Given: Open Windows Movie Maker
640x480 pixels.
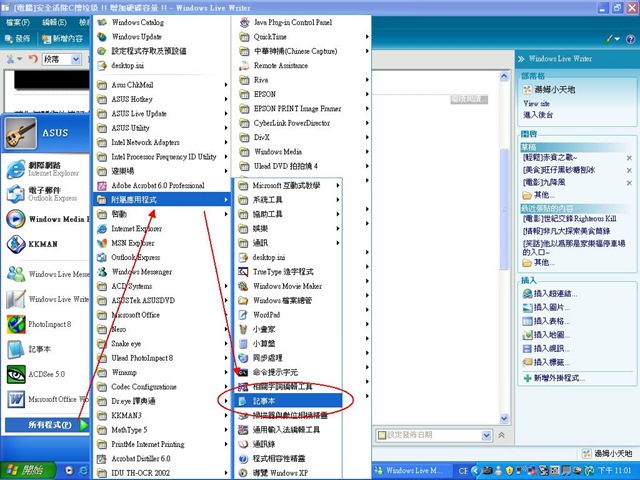Looking at the screenshot, I should (288, 286).
